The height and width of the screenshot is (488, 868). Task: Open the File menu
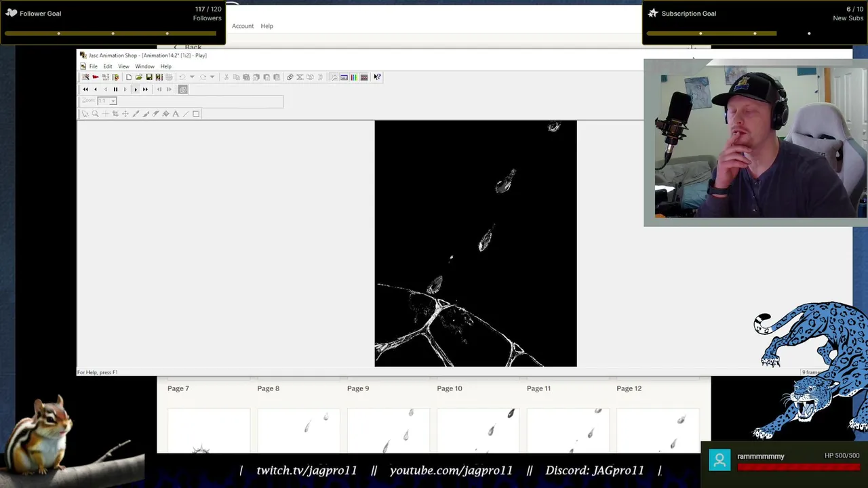pos(94,66)
